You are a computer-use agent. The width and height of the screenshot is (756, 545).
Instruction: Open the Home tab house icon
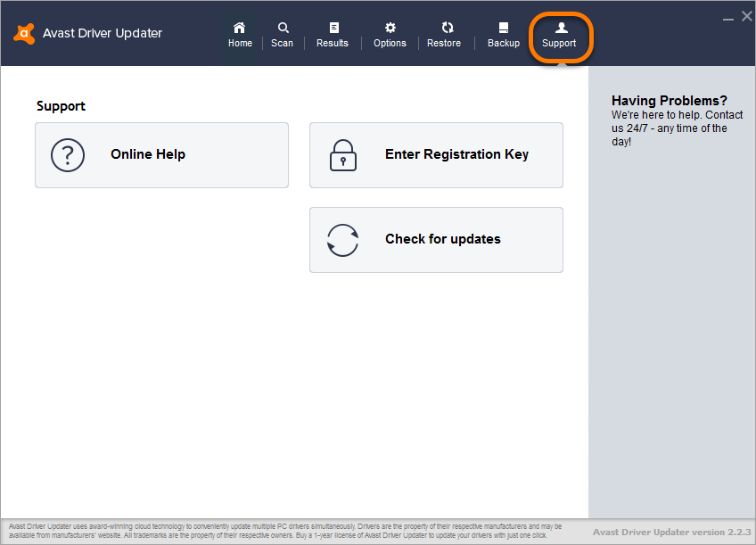(x=240, y=28)
